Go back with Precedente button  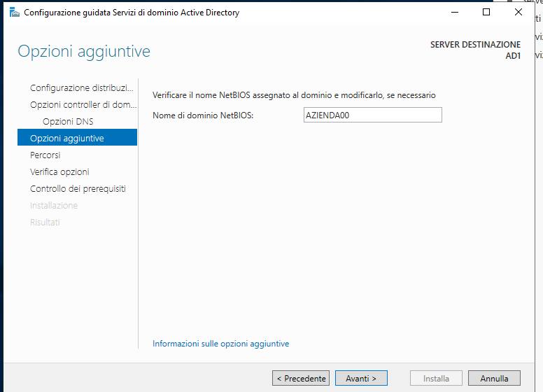(301, 378)
